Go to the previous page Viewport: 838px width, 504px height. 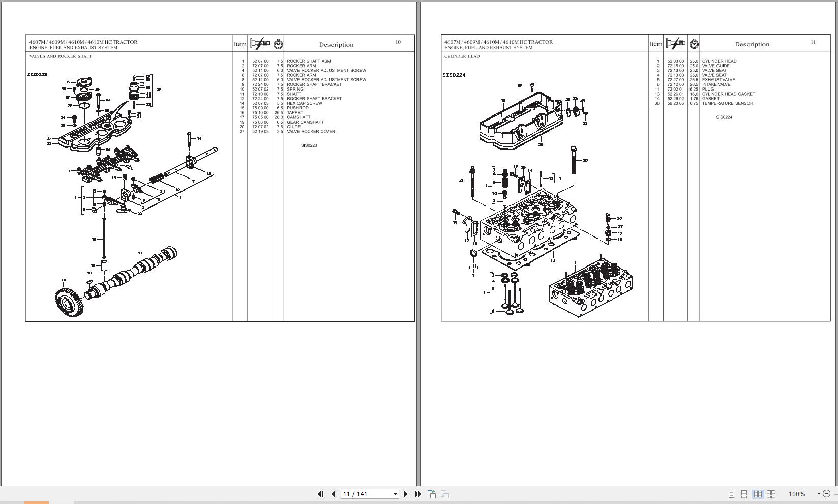click(x=333, y=494)
